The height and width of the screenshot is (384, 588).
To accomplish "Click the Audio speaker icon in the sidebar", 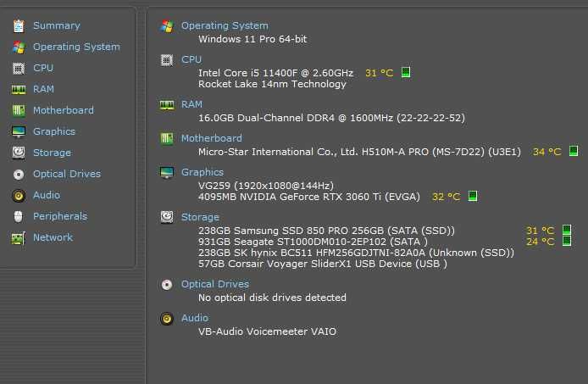I will coord(18,195).
